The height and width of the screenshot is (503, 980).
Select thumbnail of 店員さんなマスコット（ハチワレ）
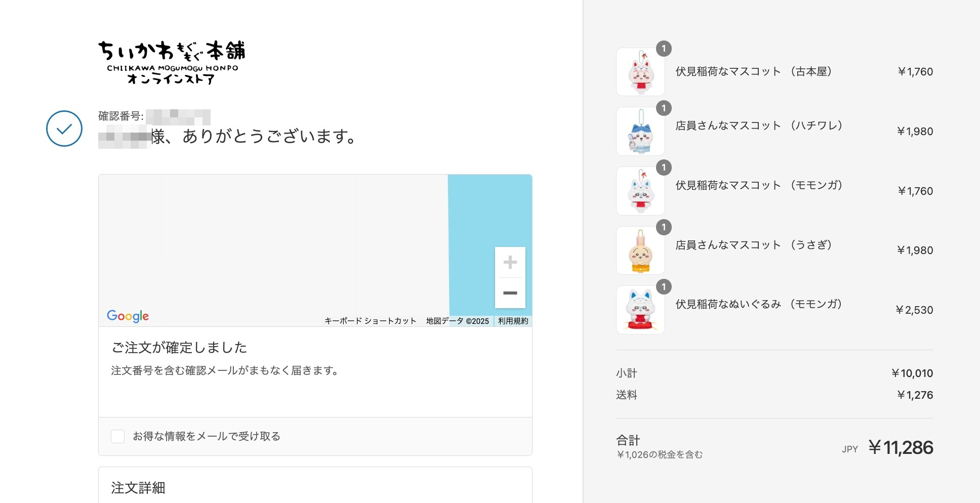pyautogui.click(x=640, y=131)
